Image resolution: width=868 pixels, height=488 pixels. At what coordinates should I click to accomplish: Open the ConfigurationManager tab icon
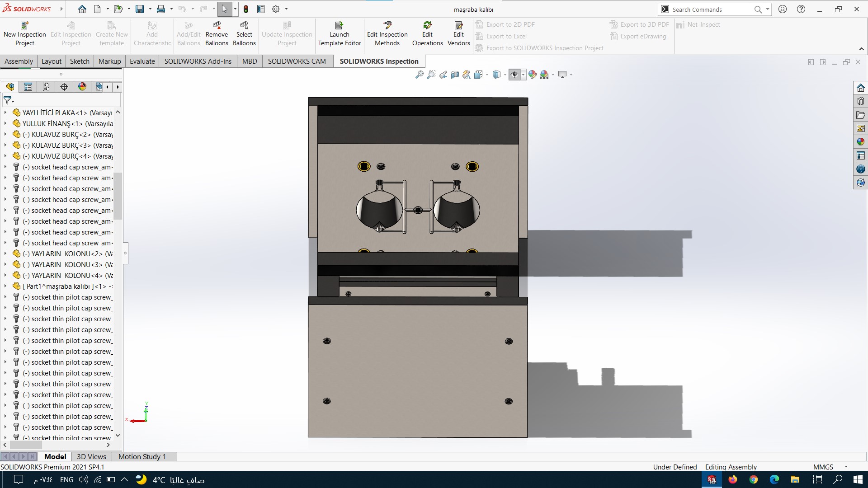tap(46, 87)
